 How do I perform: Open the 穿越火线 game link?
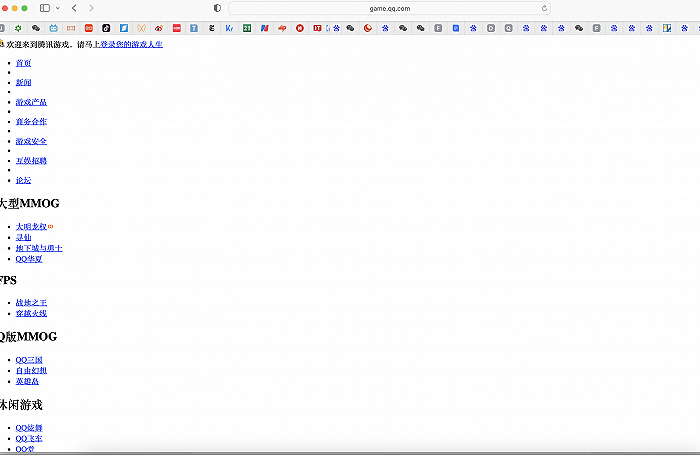click(x=31, y=313)
